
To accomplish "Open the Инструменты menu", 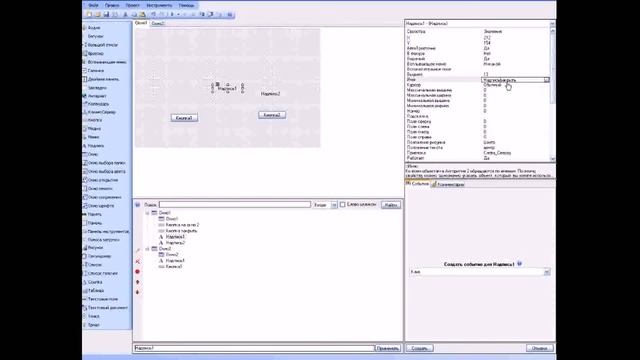I will pyautogui.click(x=159, y=5).
